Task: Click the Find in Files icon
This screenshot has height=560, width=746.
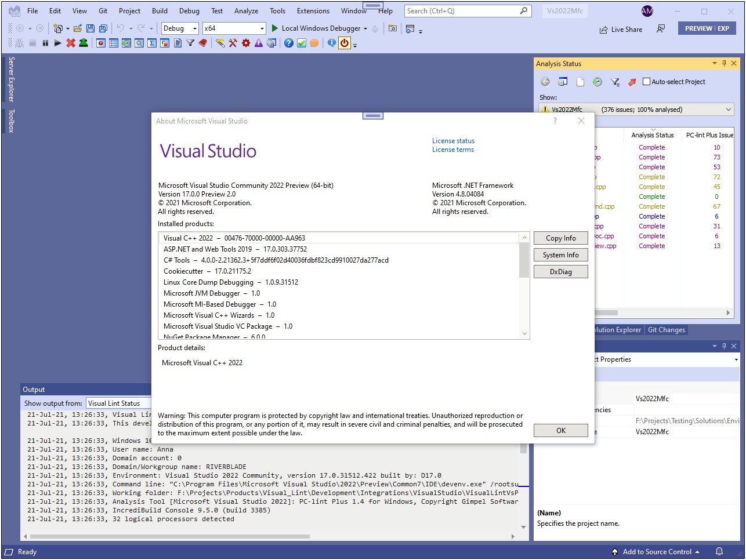Action: pos(393,28)
